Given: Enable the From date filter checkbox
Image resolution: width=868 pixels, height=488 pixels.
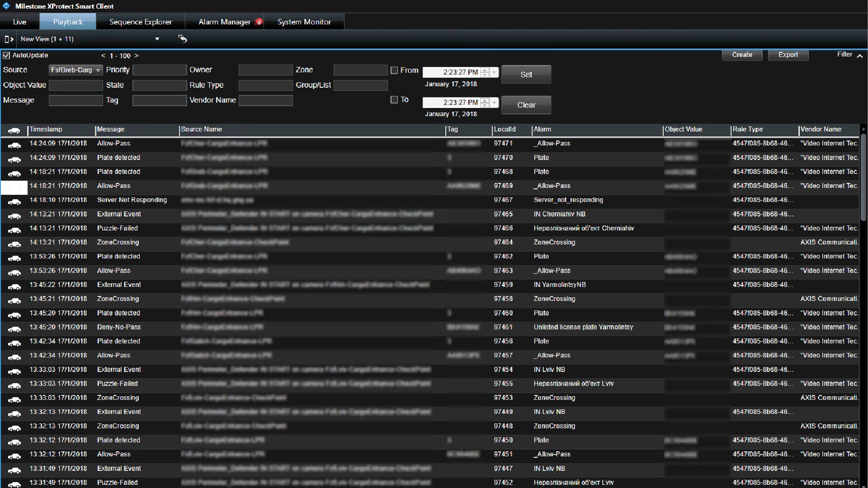Looking at the screenshot, I should coord(394,70).
